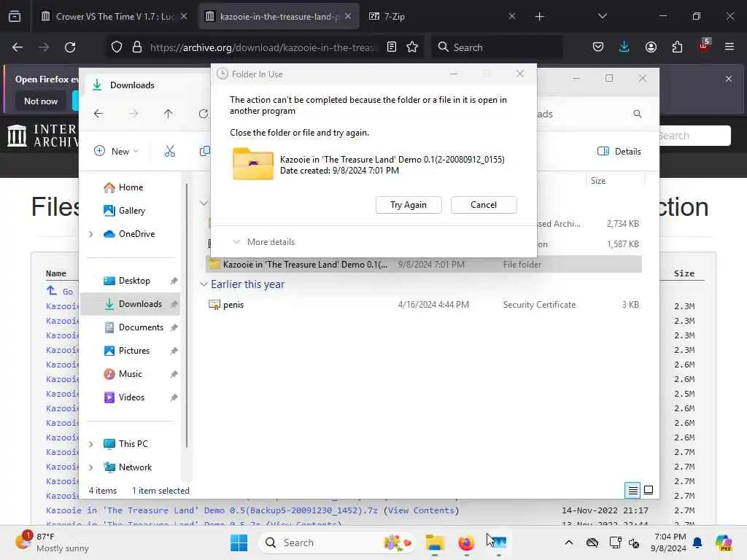
Task: Click the tracking protection shield icon
Action: (x=117, y=47)
